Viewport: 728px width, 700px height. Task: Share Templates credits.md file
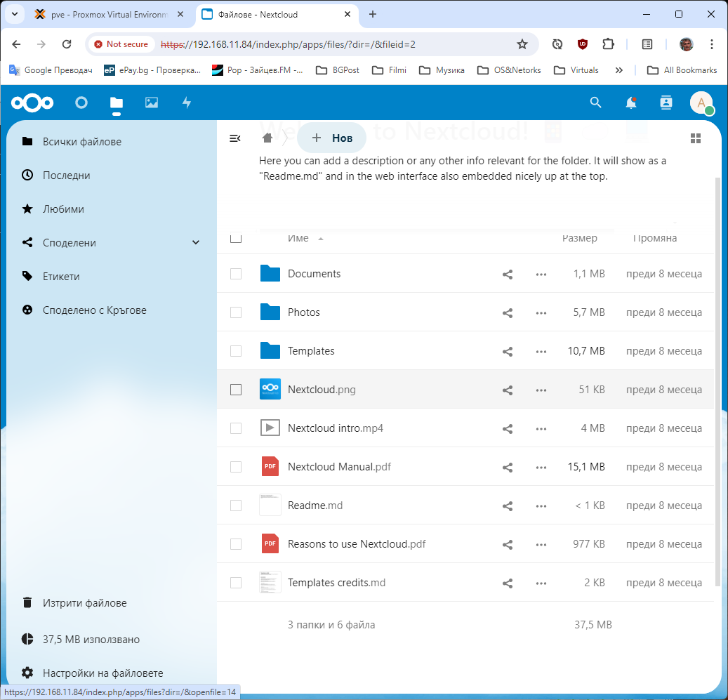pyautogui.click(x=508, y=583)
